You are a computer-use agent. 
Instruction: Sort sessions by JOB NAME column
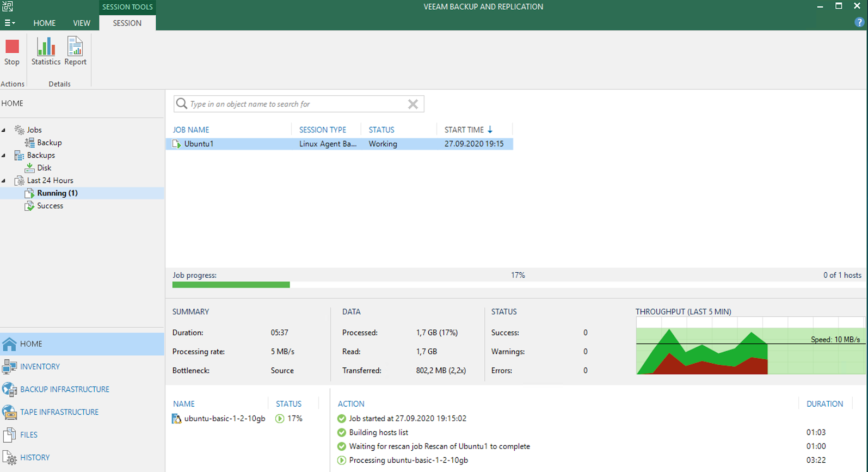[x=191, y=130]
